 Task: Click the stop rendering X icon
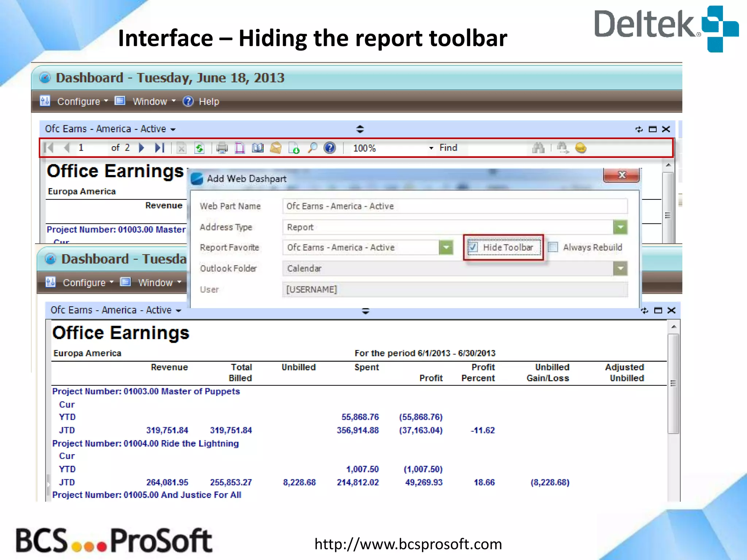point(181,148)
